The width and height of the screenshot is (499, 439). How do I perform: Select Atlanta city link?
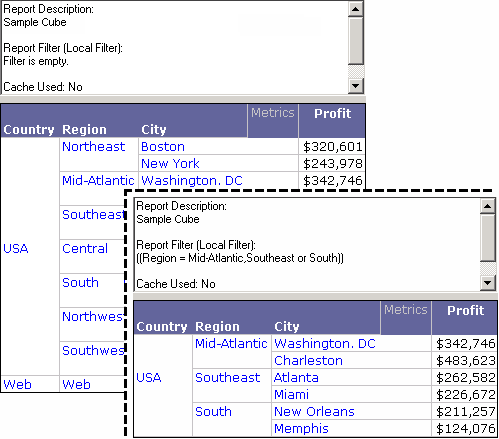click(x=296, y=378)
